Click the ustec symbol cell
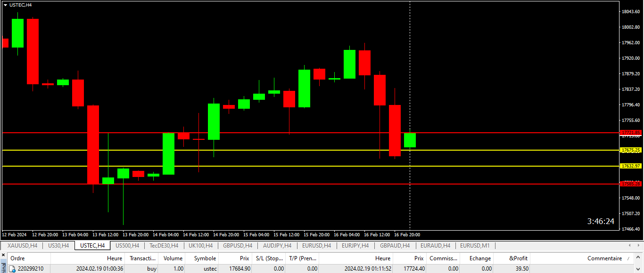Screen dimensions: 644x273 [209, 269]
